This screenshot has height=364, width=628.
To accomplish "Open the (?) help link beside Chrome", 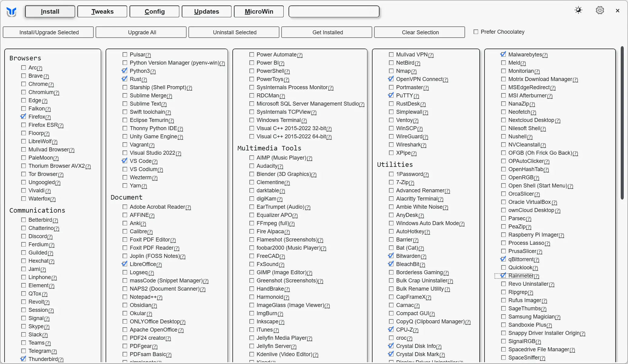I will 51,84.
